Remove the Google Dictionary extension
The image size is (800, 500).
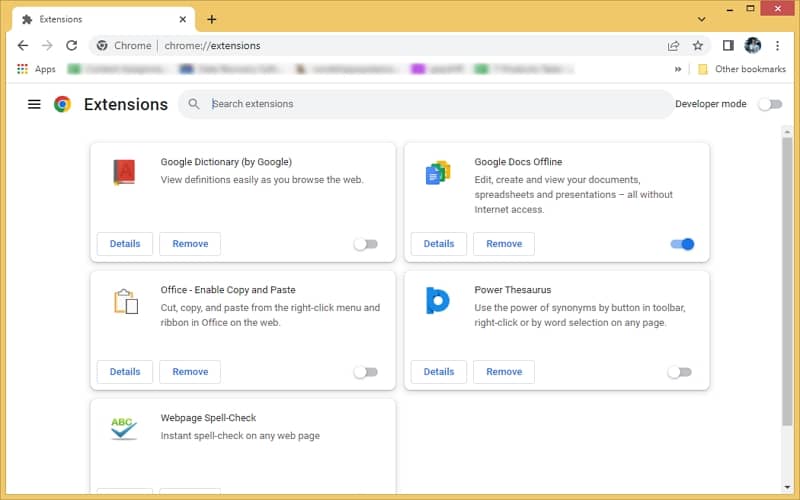click(190, 244)
